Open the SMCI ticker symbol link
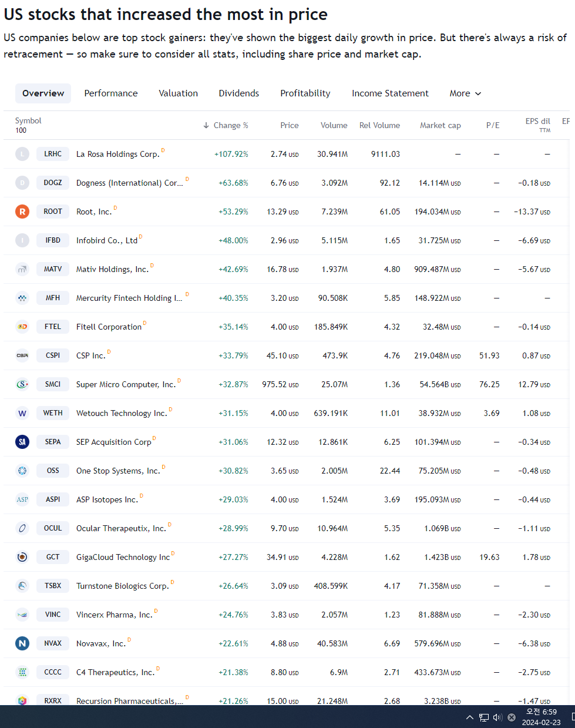 click(53, 384)
